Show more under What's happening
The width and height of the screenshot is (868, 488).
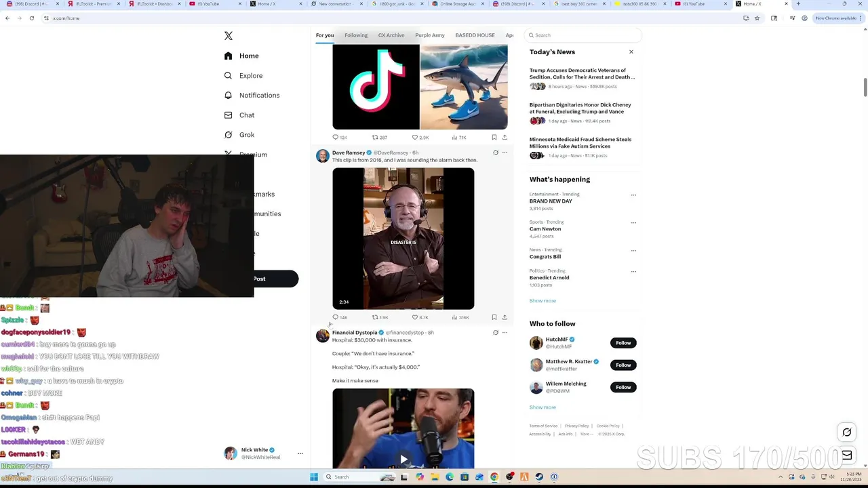(542, 301)
